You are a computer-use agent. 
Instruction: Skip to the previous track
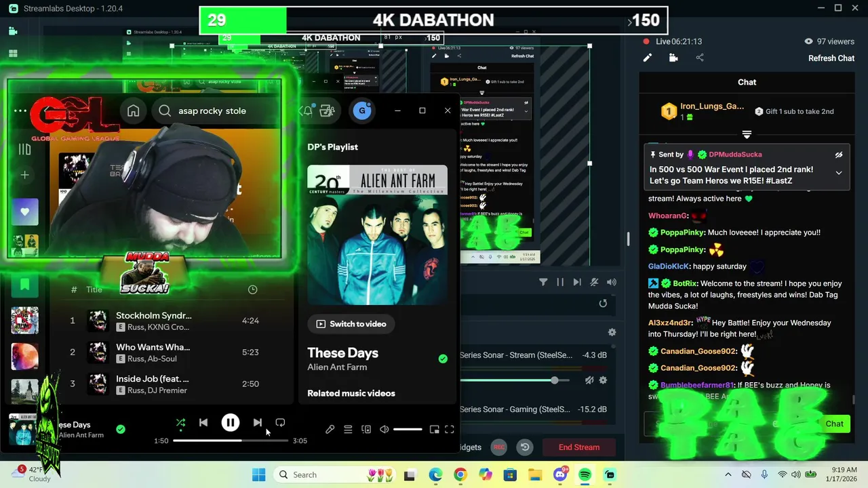[x=203, y=422]
